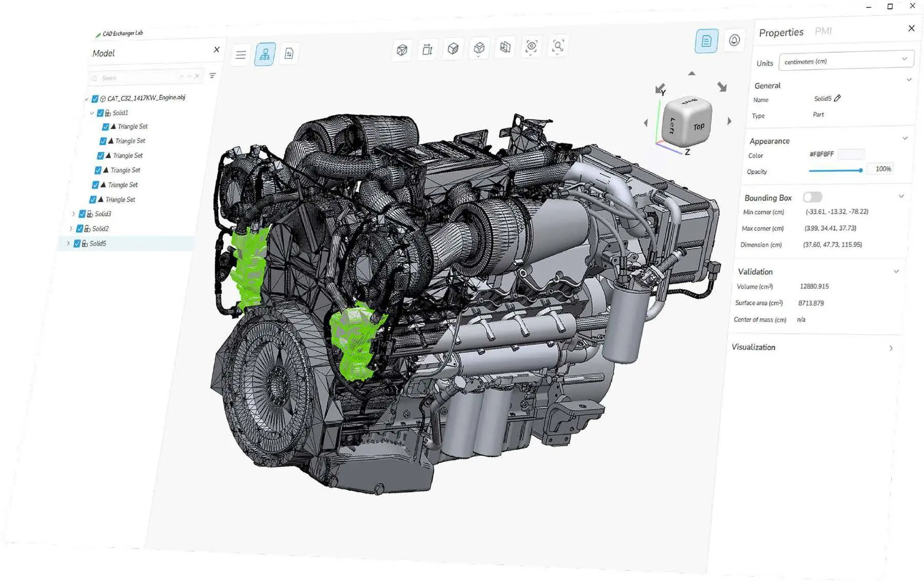The height and width of the screenshot is (581, 924).
Task: Uncheck the Solid2 visibility checkbox
Action: pos(80,229)
